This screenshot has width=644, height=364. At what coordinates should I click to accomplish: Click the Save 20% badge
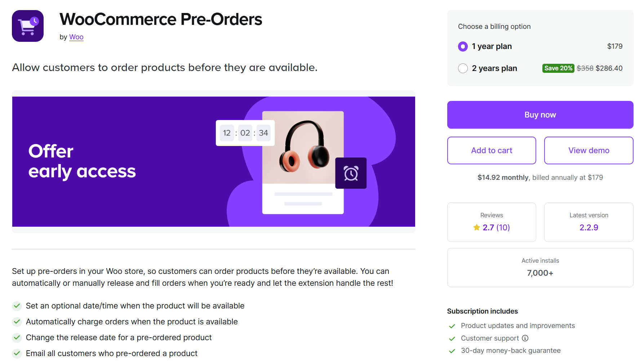[558, 68]
